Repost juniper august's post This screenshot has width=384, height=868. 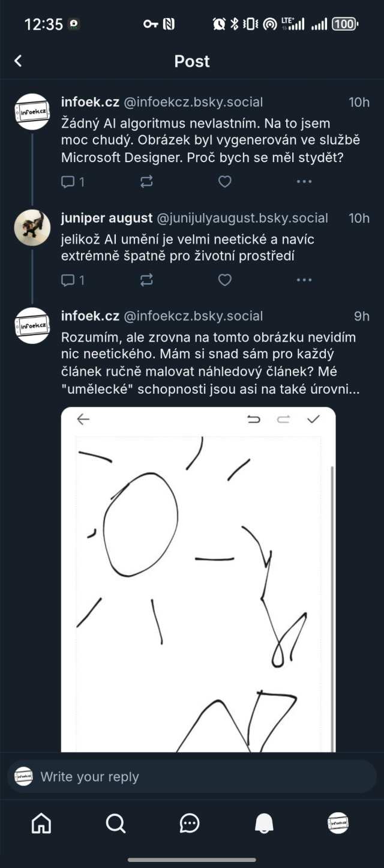pos(146,280)
